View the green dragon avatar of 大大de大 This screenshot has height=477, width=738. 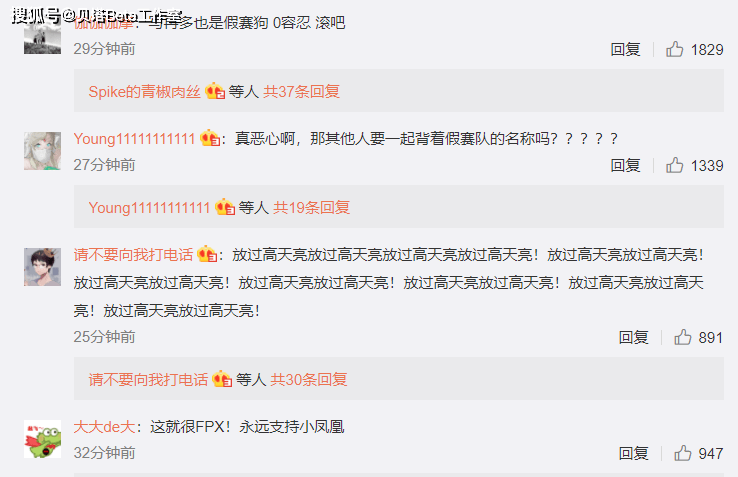tap(42, 439)
